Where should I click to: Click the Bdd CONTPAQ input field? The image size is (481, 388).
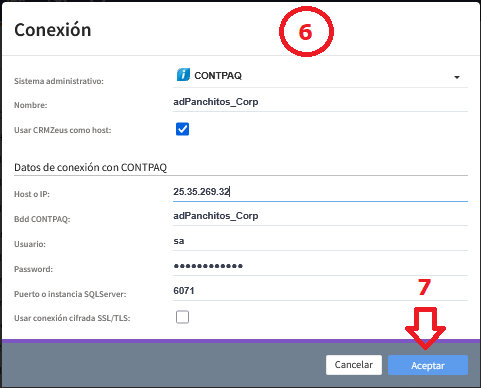(x=320, y=216)
